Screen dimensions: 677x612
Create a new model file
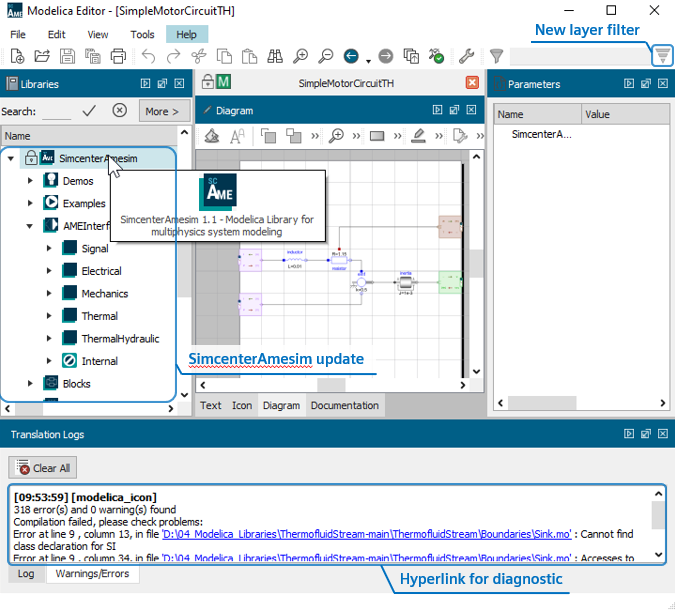pos(17,56)
